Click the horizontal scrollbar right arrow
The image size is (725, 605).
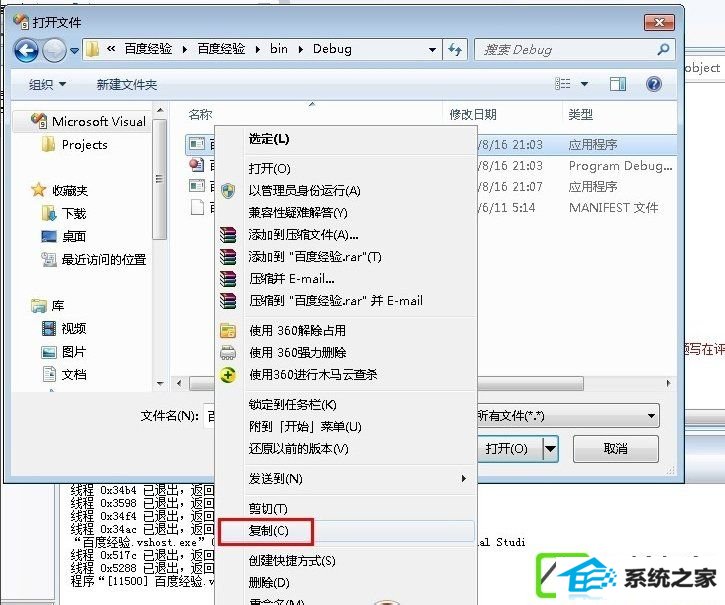coord(668,383)
